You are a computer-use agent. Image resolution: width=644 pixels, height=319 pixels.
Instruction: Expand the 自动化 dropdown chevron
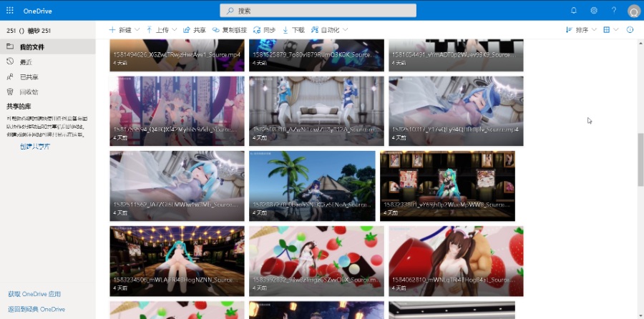click(345, 30)
